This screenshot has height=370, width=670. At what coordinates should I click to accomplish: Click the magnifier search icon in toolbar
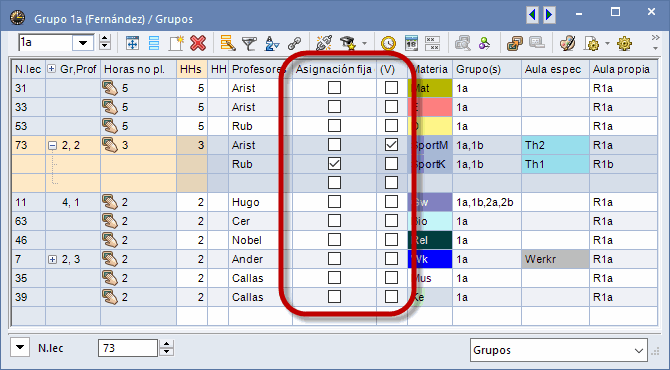(463, 43)
